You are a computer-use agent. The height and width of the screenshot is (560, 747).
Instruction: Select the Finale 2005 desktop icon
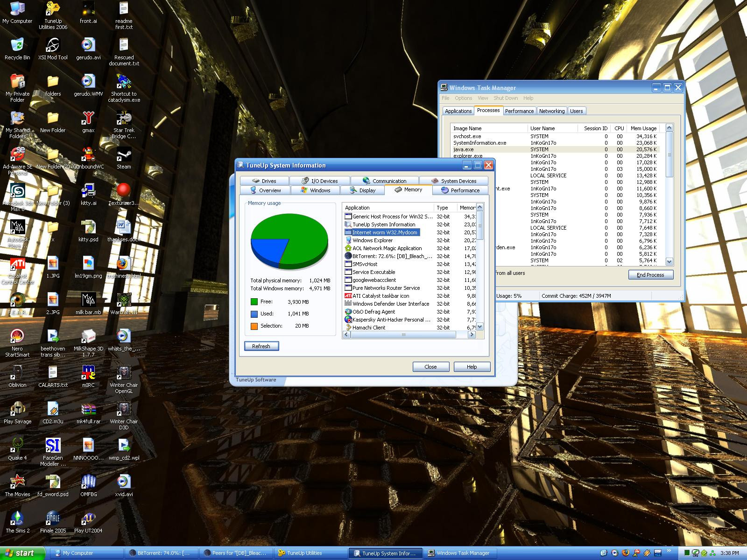pyautogui.click(x=53, y=522)
